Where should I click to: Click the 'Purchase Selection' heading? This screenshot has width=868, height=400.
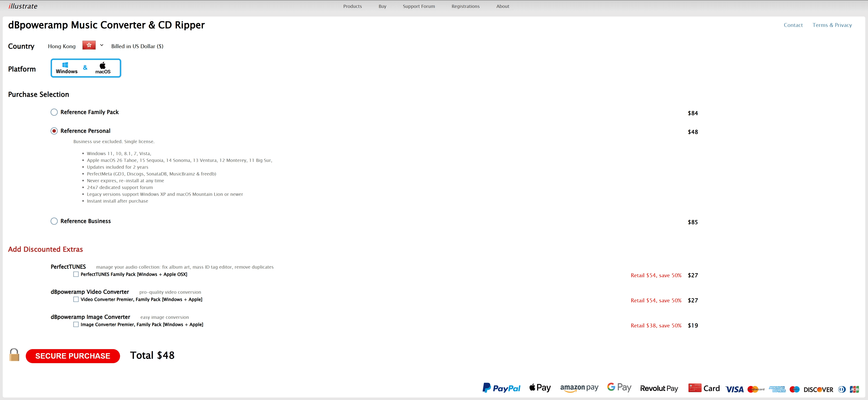(x=38, y=94)
